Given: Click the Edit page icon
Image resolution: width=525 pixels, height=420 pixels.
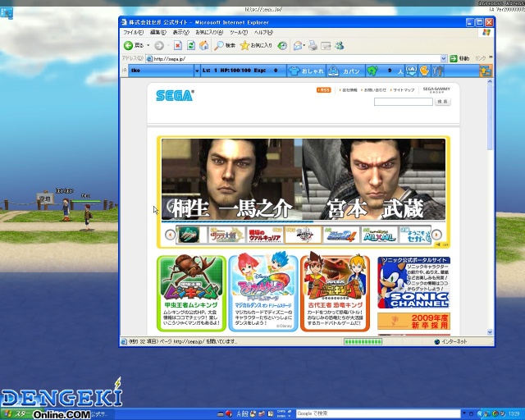Looking at the screenshot, I should coord(326,46).
